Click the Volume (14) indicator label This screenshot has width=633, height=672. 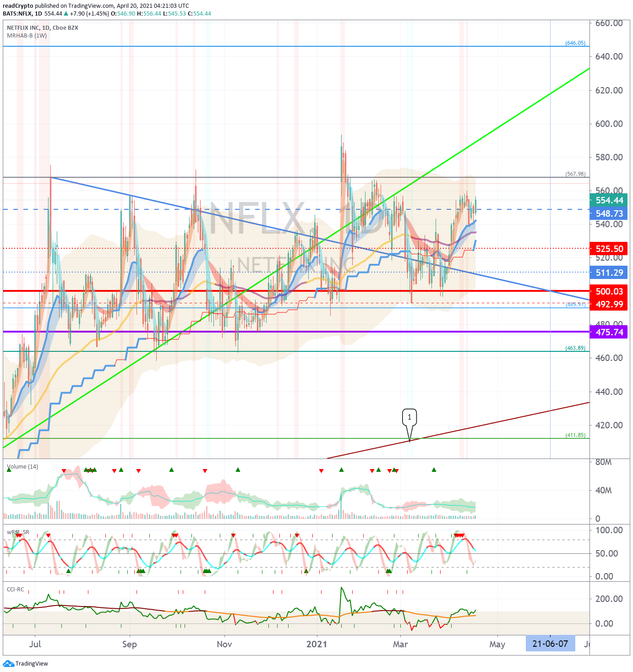[22, 467]
